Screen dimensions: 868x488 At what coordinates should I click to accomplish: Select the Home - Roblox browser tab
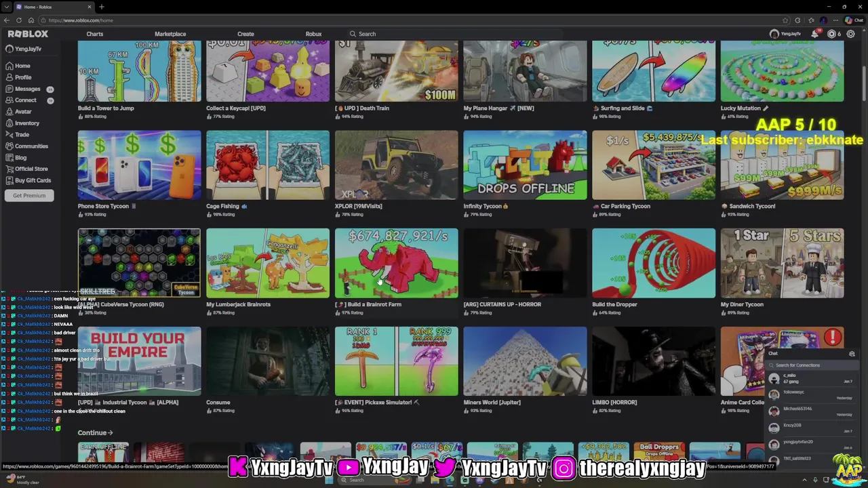tap(54, 7)
